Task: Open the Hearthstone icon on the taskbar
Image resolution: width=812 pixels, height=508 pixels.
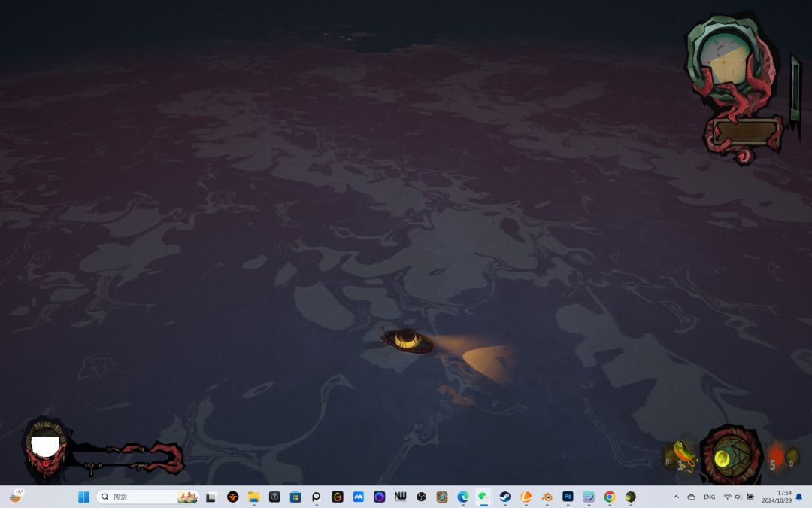Action: tap(442, 497)
